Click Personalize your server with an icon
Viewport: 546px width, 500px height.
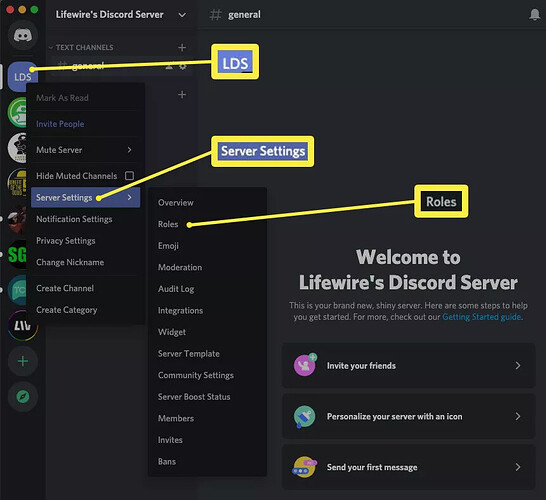[408, 416]
